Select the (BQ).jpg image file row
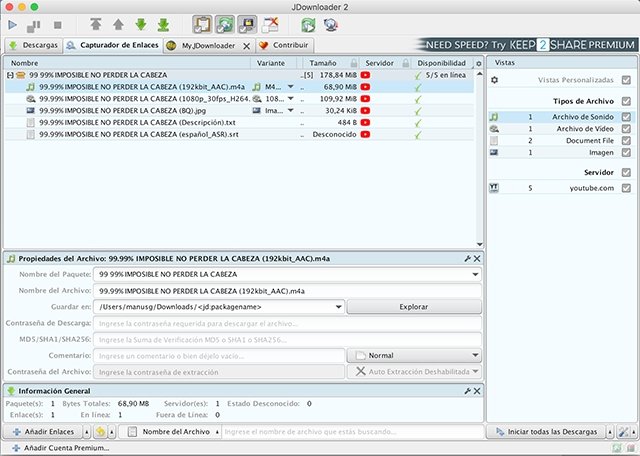 tap(239, 111)
